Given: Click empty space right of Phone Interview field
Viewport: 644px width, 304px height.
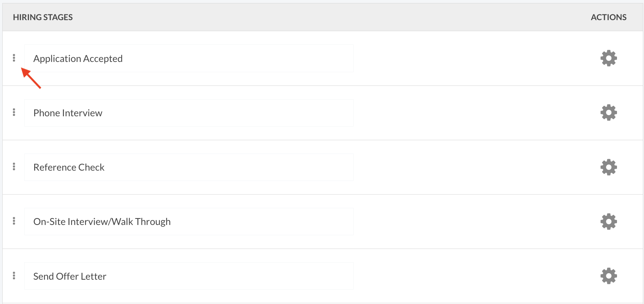Looking at the screenshot, I should pyautogui.click(x=475, y=113).
